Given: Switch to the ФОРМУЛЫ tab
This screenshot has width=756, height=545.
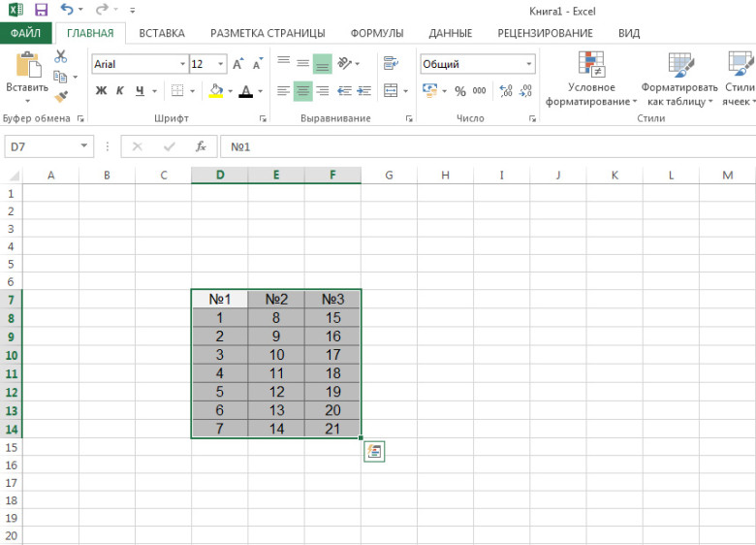Looking at the screenshot, I should tap(377, 33).
